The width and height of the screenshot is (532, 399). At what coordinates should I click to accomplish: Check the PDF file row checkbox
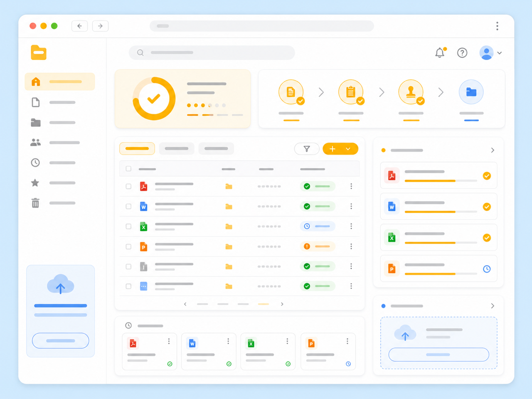point(128,186)
